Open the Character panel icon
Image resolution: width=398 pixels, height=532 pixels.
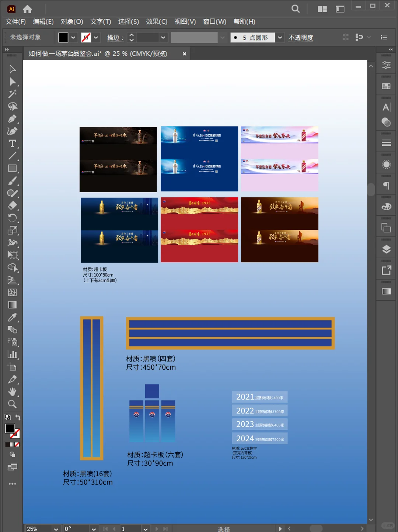coord(386,107)
